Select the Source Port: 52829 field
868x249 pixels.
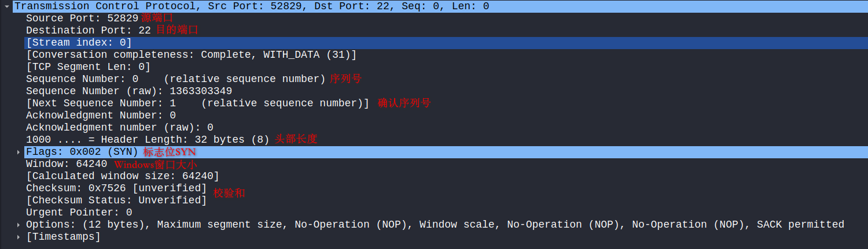click(x=82, y=18)
